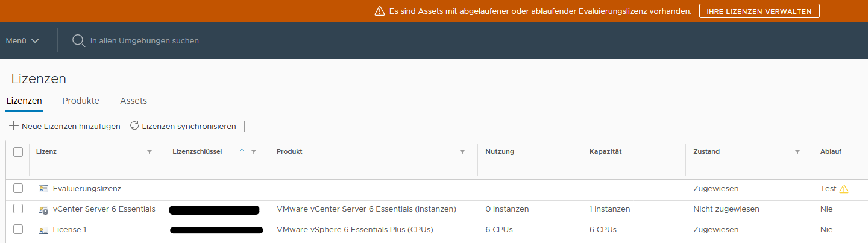Image resolution: width=868 pixels, height=243 pixels.
Task: Click the Lizenzen synchronisieren refresh icon
Action: pos(134,126)
